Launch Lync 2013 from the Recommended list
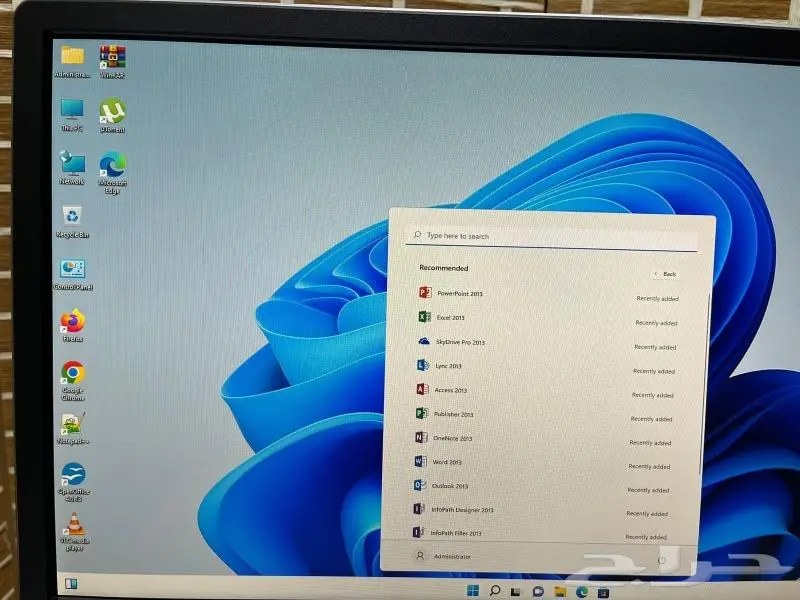 545,367
